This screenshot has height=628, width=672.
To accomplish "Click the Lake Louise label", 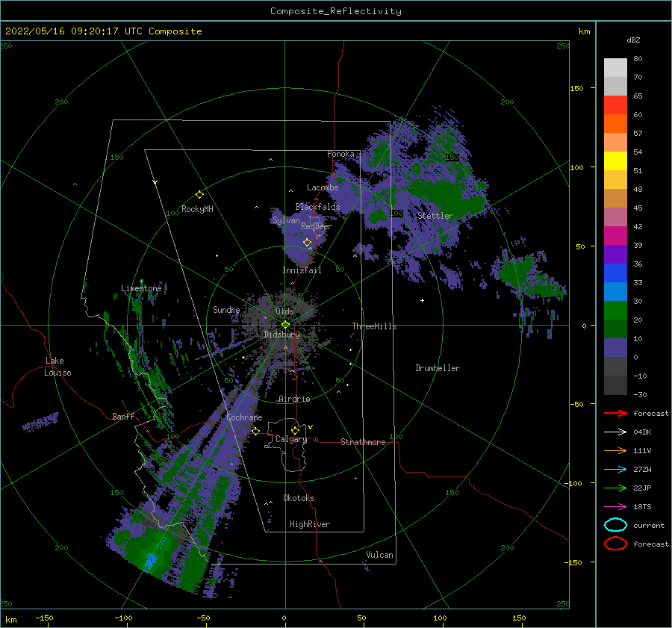I will coord(57,367).
